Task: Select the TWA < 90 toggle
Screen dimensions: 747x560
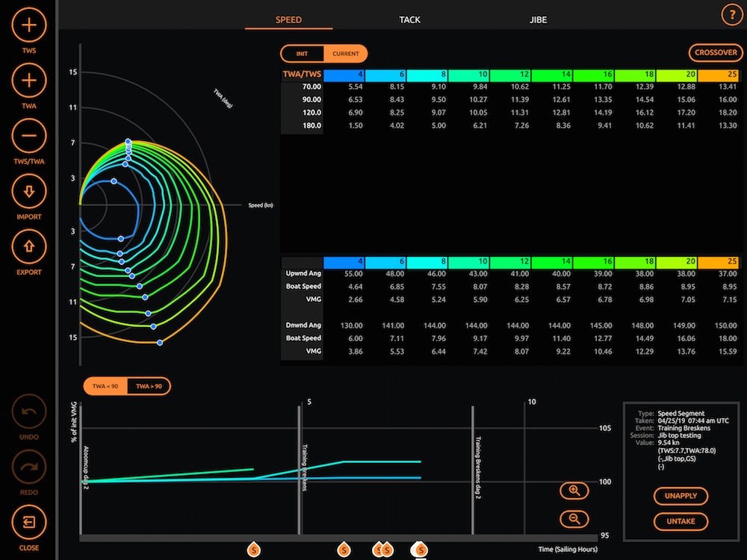Action: (x=105, y=386)
